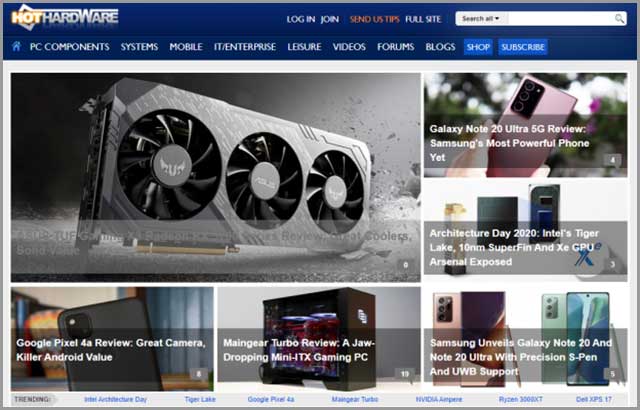
Task: Open the Systems menu
Action: click(x=139, y=47)
